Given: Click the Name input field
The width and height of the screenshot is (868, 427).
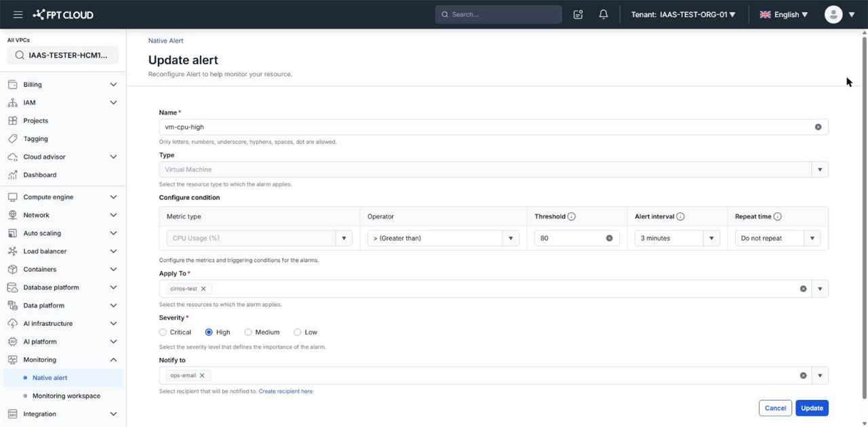Looking at the screenshot, I should (493, 127).
